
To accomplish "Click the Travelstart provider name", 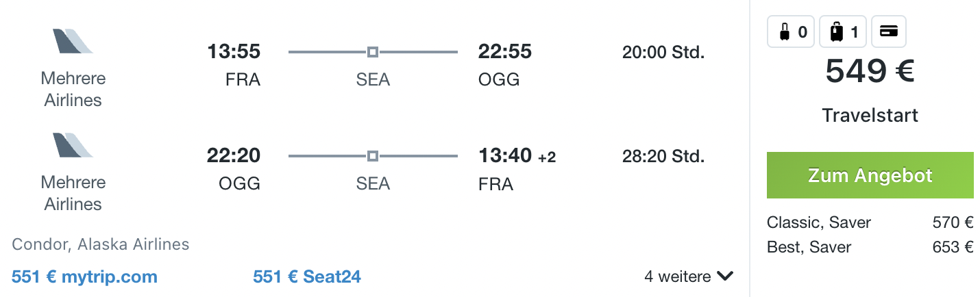I will pos(870,115).
